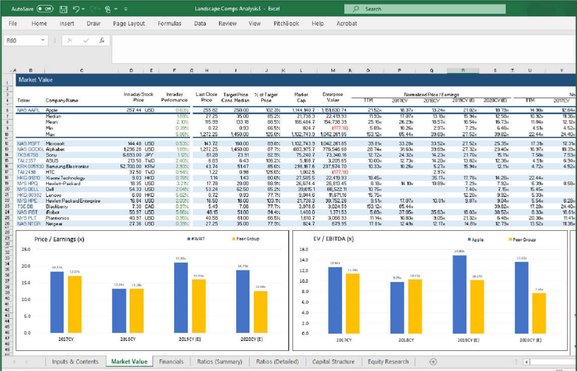
Task: Click the formula bar Cancel X icon
Action: pyautogui.click(x=70, y=40)
